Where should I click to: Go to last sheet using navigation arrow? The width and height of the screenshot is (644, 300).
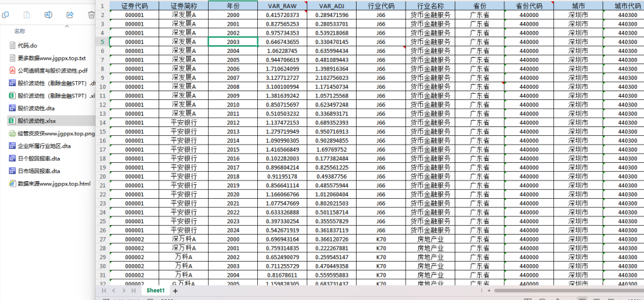point(133,291)
